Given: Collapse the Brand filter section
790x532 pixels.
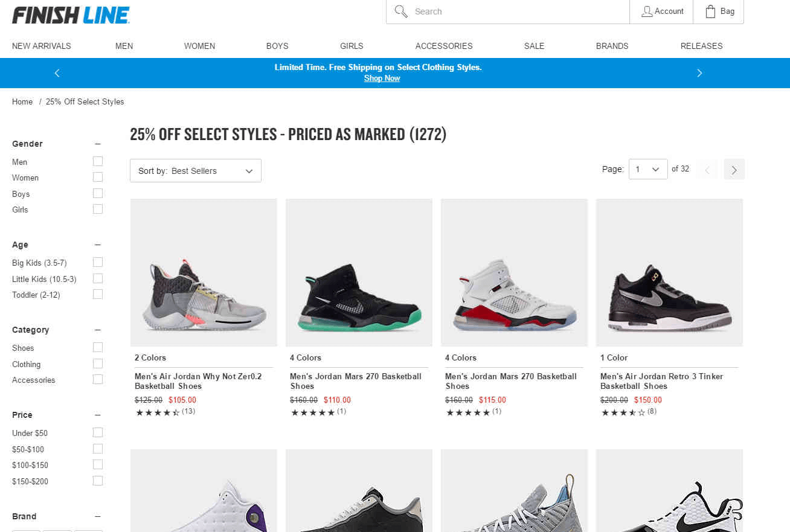Looking at the screenshot, I should click(98, 516).
